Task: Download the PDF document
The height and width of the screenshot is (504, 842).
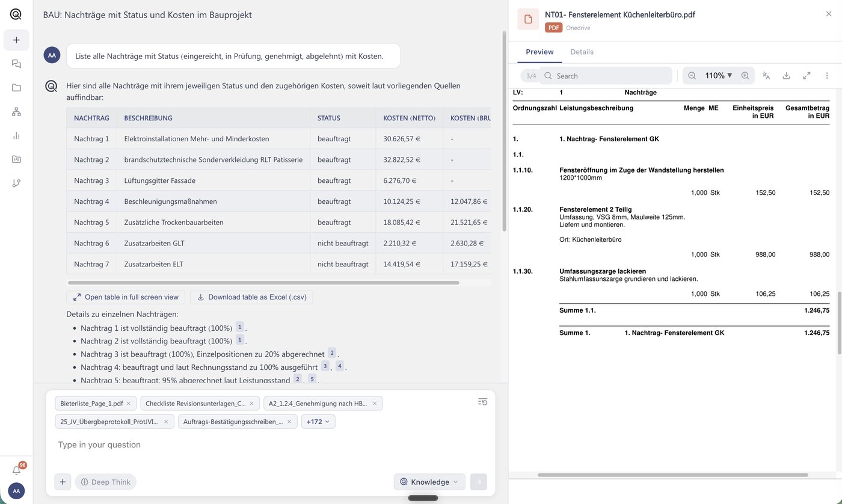Action: tap(786, 76)
